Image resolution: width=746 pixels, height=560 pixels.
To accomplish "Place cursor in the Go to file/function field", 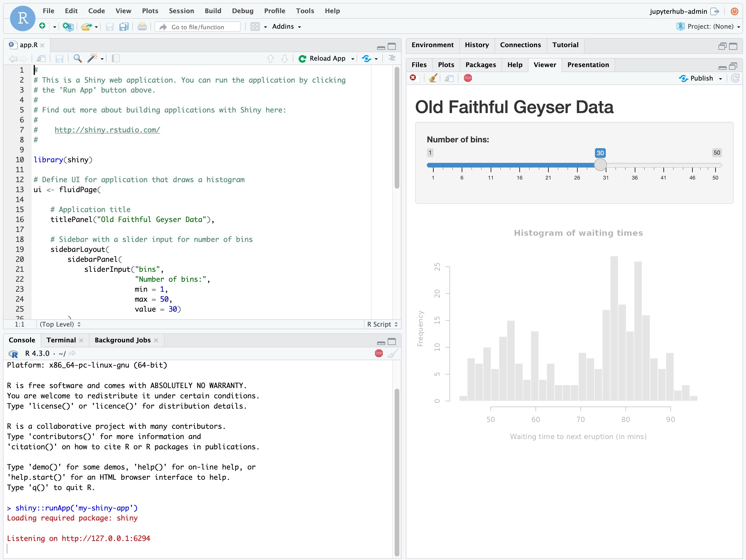I will pyautogui.click(x=202, y=27).
